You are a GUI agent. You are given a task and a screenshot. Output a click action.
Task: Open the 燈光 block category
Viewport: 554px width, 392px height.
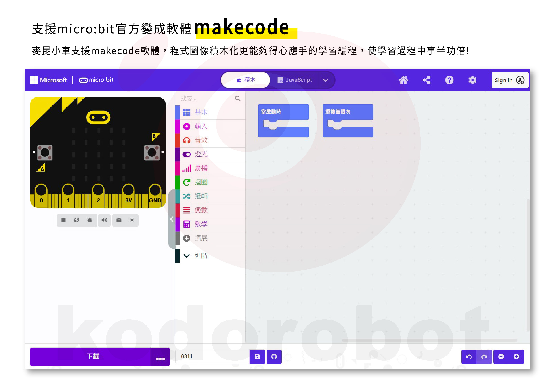(210, 154)
